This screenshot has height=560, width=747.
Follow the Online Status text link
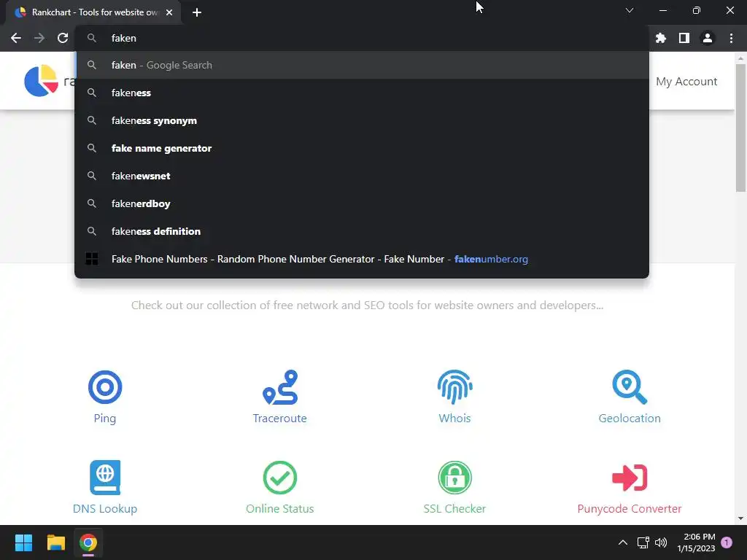279,508
